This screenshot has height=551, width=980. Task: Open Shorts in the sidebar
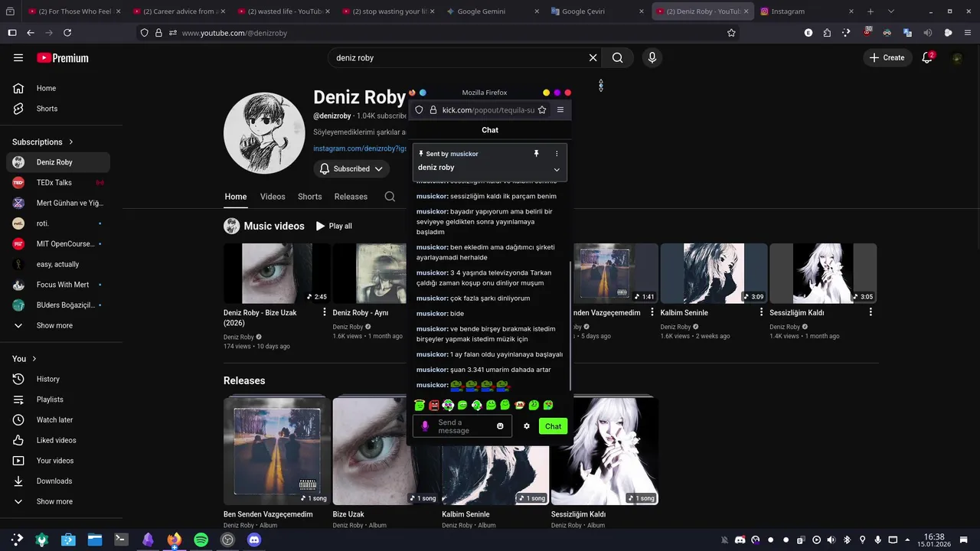pyautogui.click(x=58, y=109)
